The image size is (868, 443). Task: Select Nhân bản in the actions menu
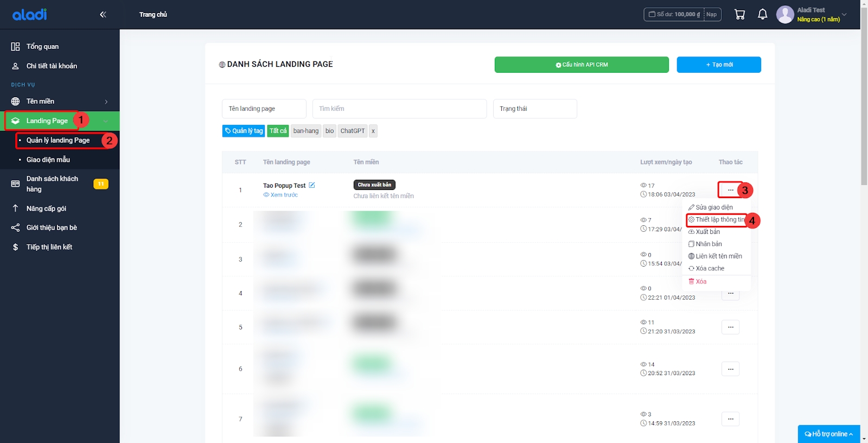coord(709,244)
